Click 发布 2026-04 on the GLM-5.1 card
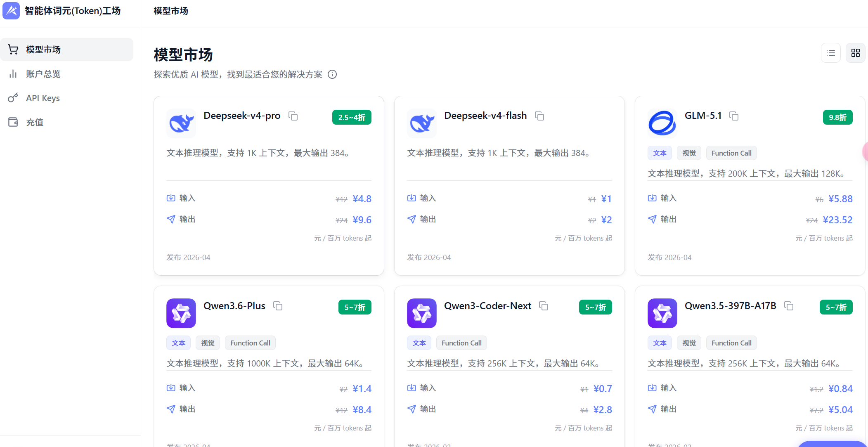Image resolution: width=868 pixels, height=447 pixels. (x=669, y=258)
